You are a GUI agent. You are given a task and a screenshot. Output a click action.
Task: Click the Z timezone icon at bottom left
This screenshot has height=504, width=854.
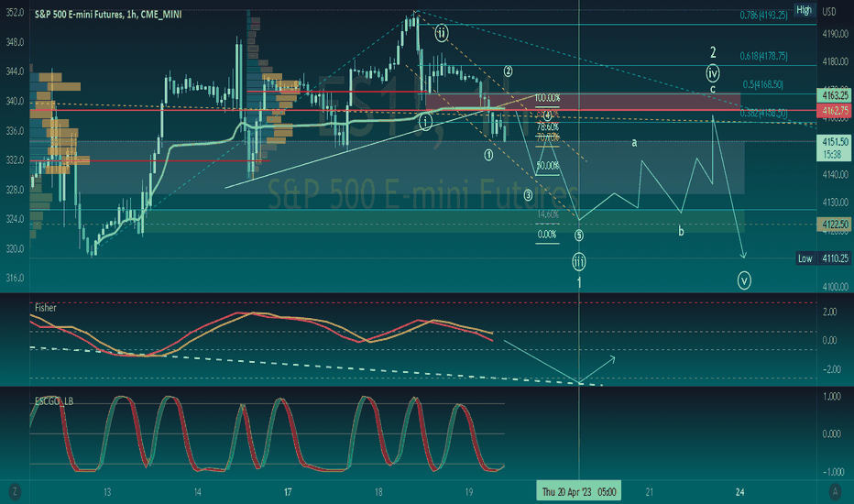click(15, 492)
